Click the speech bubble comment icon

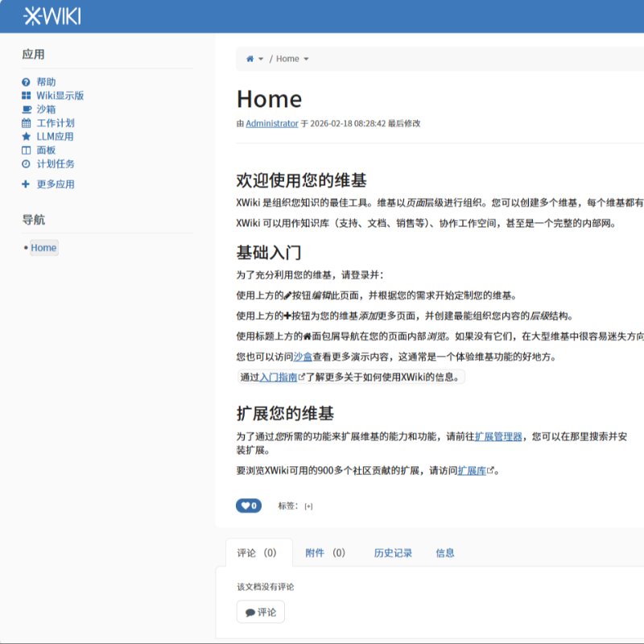coord(250,613)
